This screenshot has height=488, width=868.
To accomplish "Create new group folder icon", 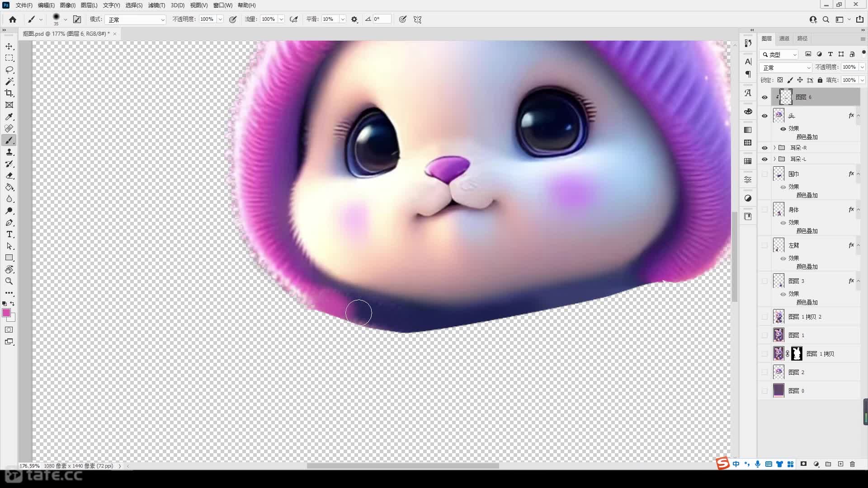I will (x=828, y=464).
